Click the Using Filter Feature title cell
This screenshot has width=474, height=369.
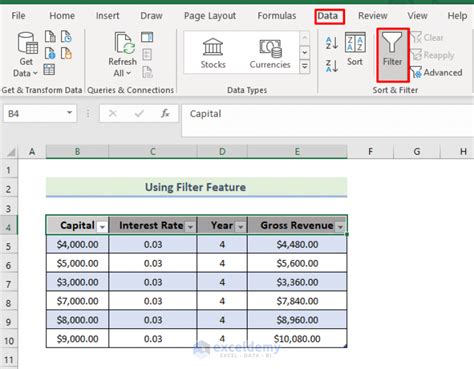click(196, 187)
